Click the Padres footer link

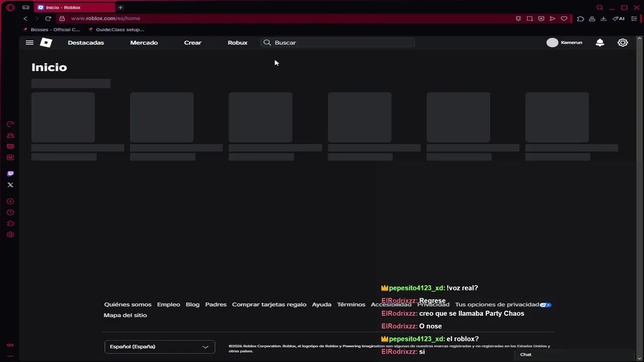click(216, 305)
